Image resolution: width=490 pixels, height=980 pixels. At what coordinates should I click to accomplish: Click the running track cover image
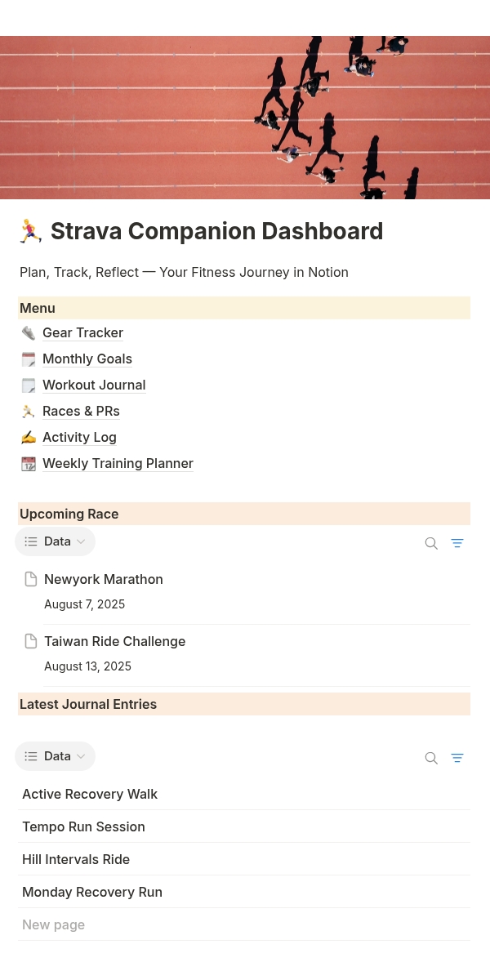click(x=244, y=118)
